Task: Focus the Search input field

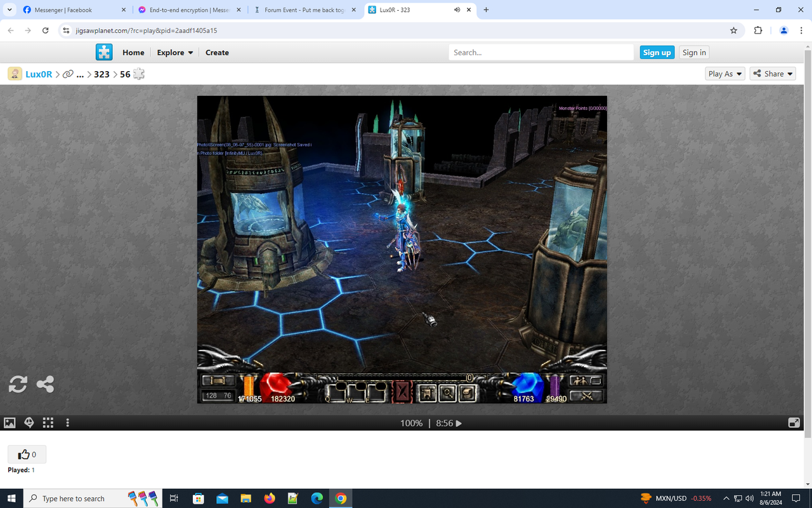Action: click(x=541, y=53)
